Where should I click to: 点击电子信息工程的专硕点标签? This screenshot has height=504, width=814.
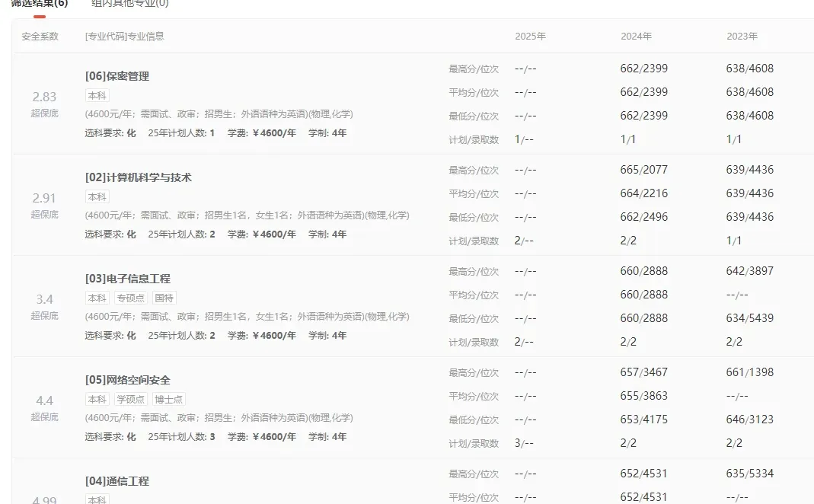tap(130, 298)
